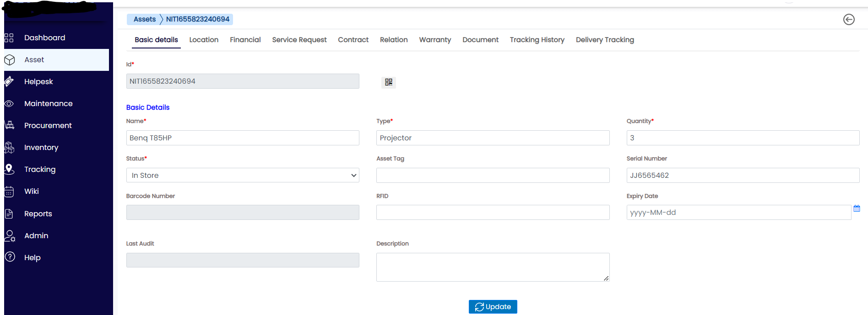Image resolution: width=868 pixels, height=315 pixels.
Task: Open Wiki menu label
Action: (x=32, y=191)
